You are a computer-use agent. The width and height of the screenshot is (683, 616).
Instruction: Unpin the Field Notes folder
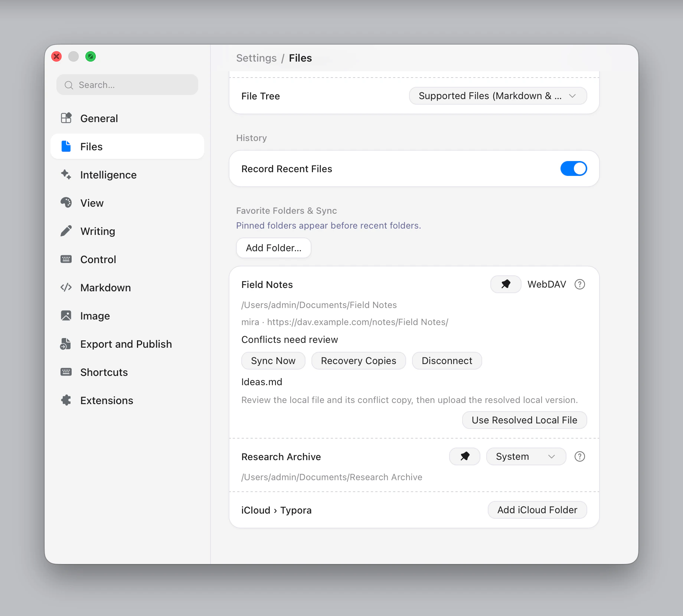click(x=506, y=284)
